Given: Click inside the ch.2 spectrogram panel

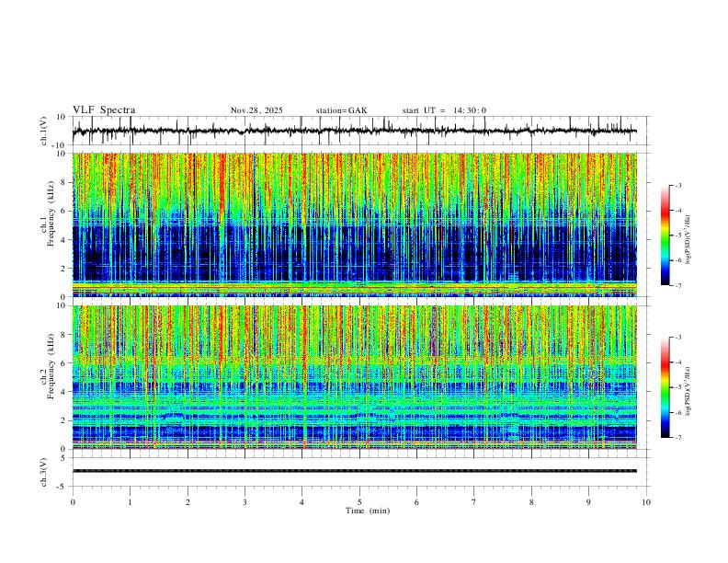Looking at the screenshot, I should point(354,377).
